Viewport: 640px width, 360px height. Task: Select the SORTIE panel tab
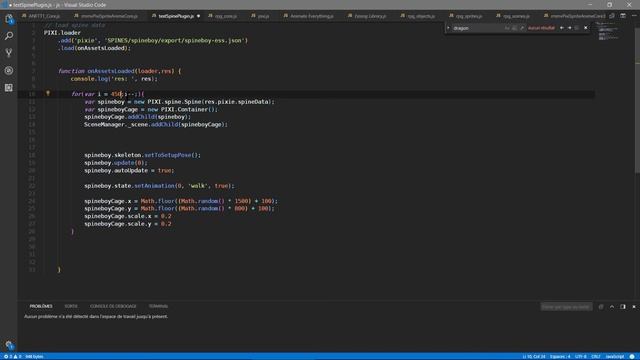pos(71,306)
